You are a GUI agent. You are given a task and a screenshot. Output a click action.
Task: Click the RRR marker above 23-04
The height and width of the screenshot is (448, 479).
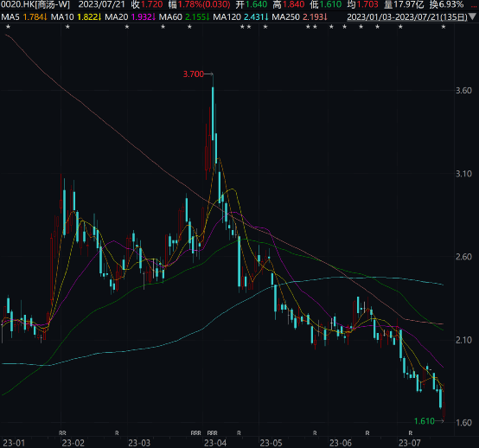(x=213, y=433)
